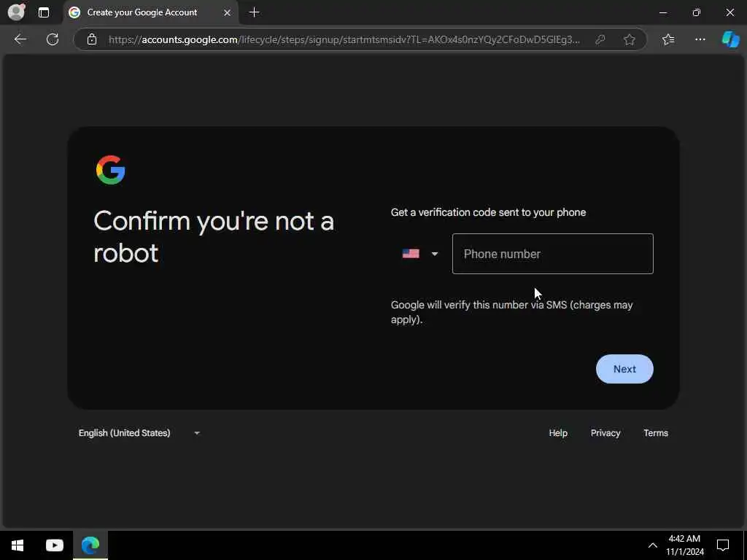Reload the page with refresh icon

[53, 39]
